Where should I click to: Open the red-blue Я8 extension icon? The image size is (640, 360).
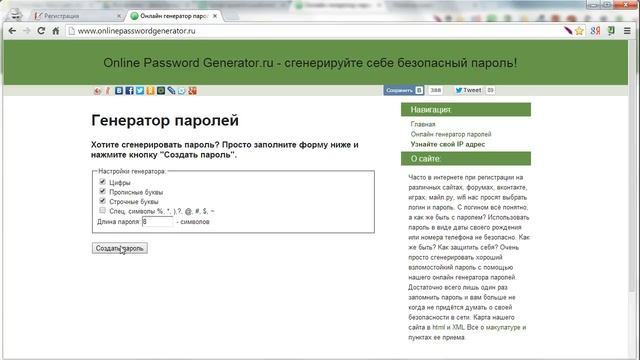coord(595,31)
